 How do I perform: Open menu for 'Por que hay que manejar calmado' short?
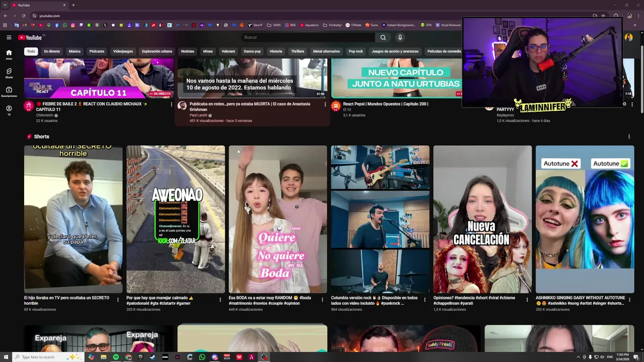point(220,300)
